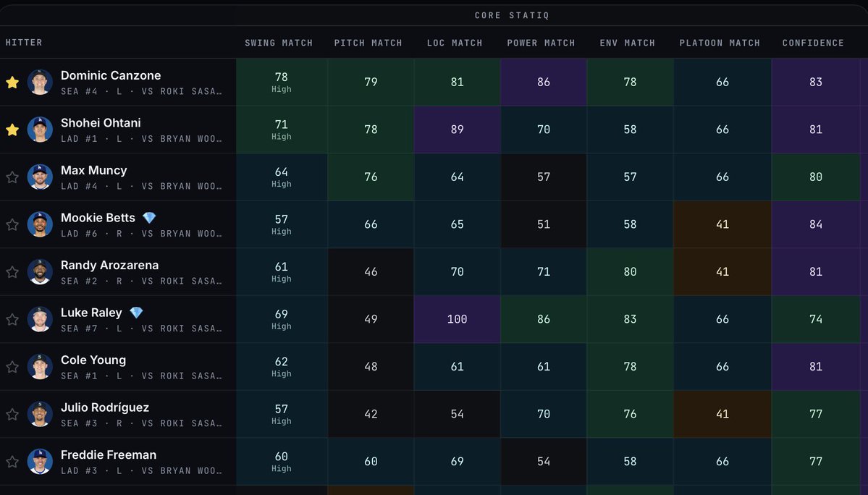The height and width of the screenshot is (495, 868).
Task: Star Mookie Betts as a favorite
Action: (12, 224)
